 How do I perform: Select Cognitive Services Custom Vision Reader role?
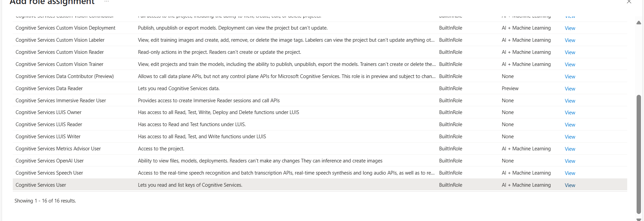59,52
